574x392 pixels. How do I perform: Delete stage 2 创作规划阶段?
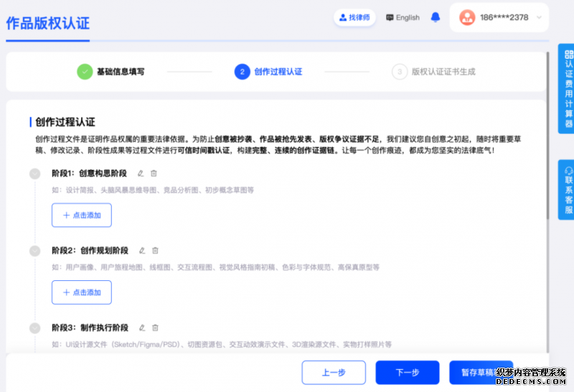coord(155,251)
